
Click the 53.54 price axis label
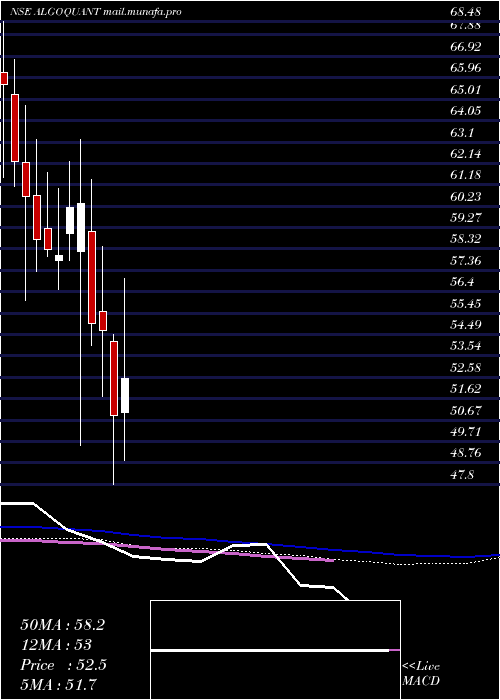pos(466,346)
